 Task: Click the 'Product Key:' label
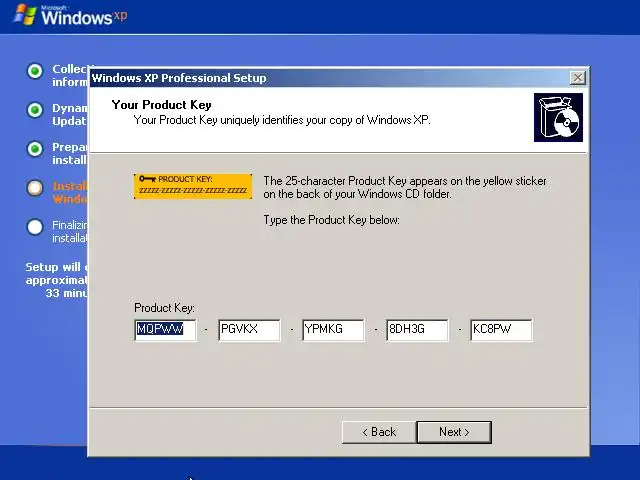(x=164, y=308)
